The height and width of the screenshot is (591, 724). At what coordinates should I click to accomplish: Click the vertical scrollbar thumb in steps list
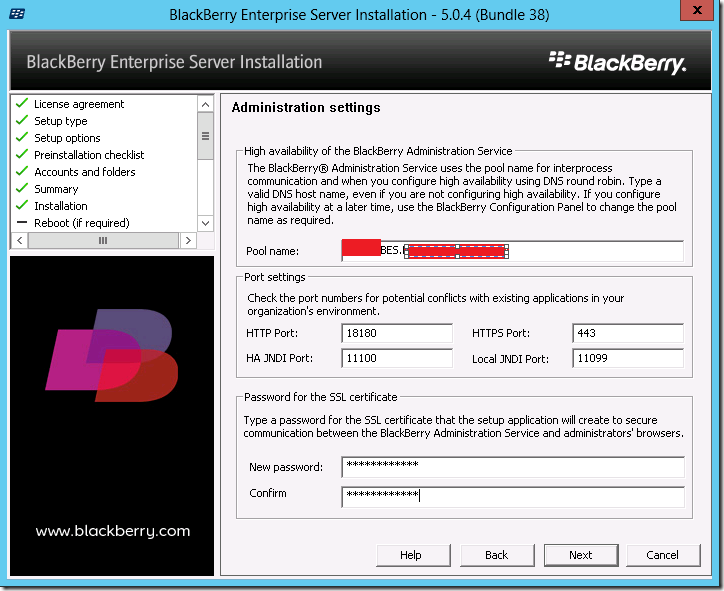205,136
